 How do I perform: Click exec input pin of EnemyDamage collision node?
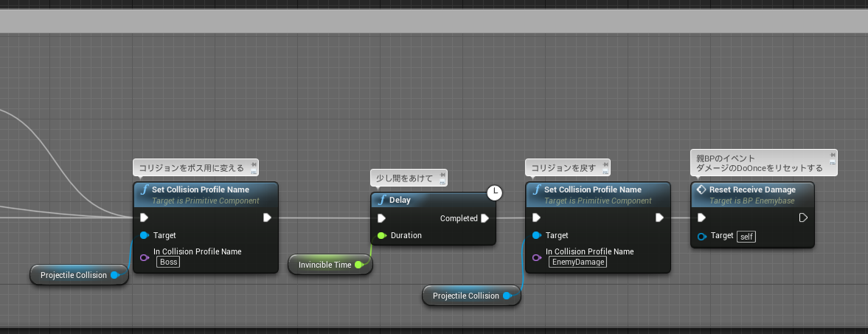coord(536,218)
